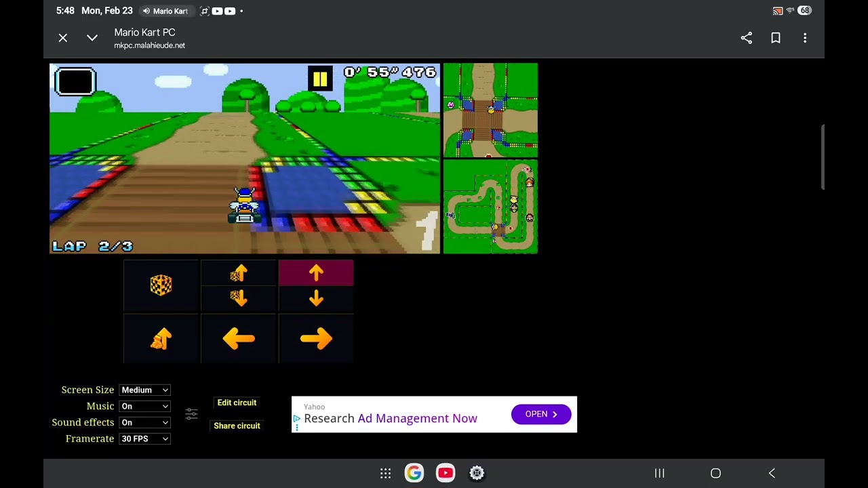Open the three-dot browser menu
The image size is (868, 488).
click(x=805, y=38)
